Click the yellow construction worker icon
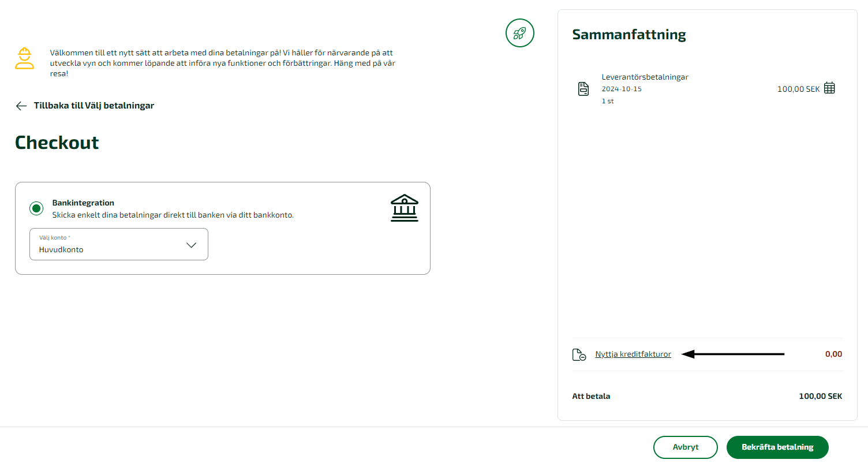 point(24,58)
